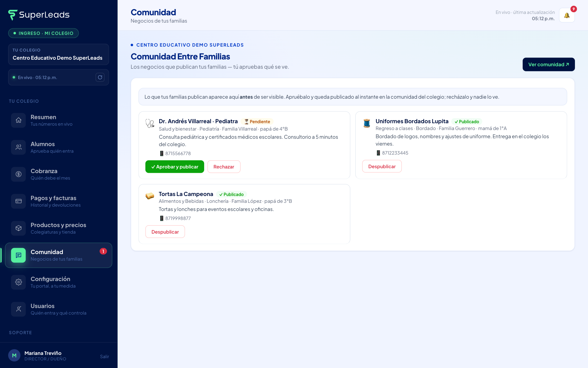The image size is (588, 368).
Task: Click the Pendiente status badge
Action: point(257,122)
